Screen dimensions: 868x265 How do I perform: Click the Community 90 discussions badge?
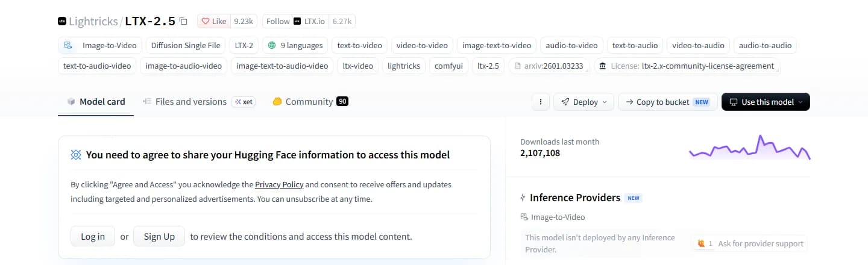[342, 102]
